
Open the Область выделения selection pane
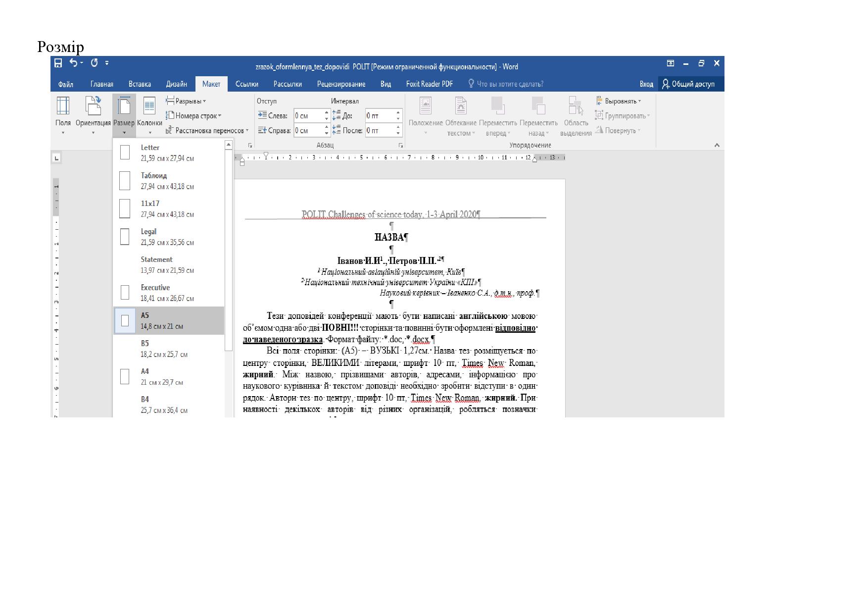tap(576, 115)
